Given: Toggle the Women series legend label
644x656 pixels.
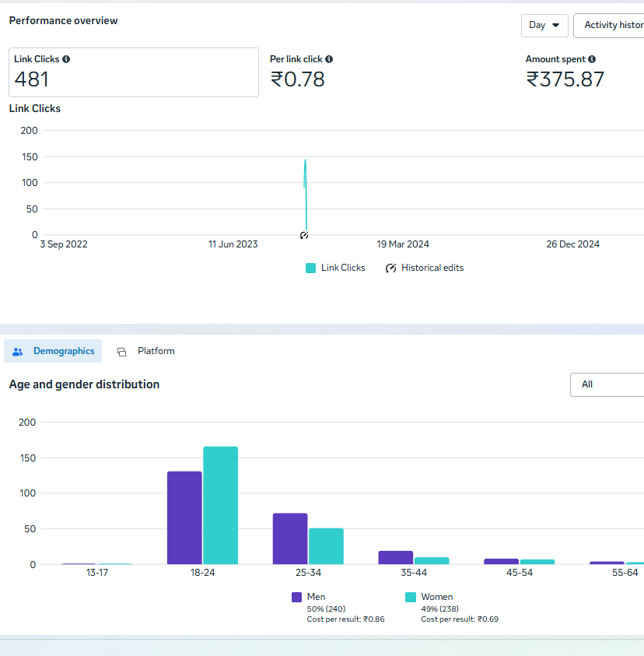Looking at the screenshot, I should (436, 597).
